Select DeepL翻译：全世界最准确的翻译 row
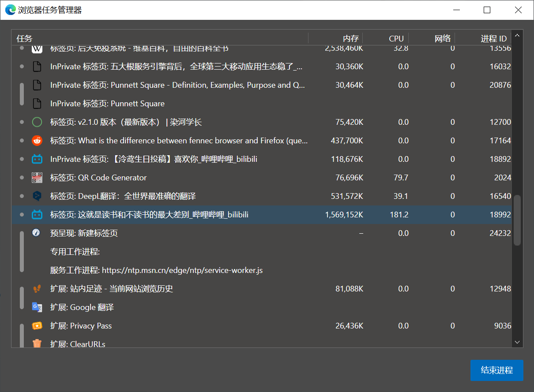Viewport: 534px width, 392px height. pos(262,196)
